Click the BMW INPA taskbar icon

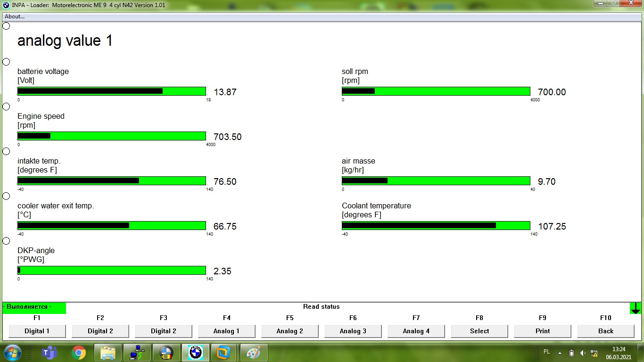tap(195, 352)
